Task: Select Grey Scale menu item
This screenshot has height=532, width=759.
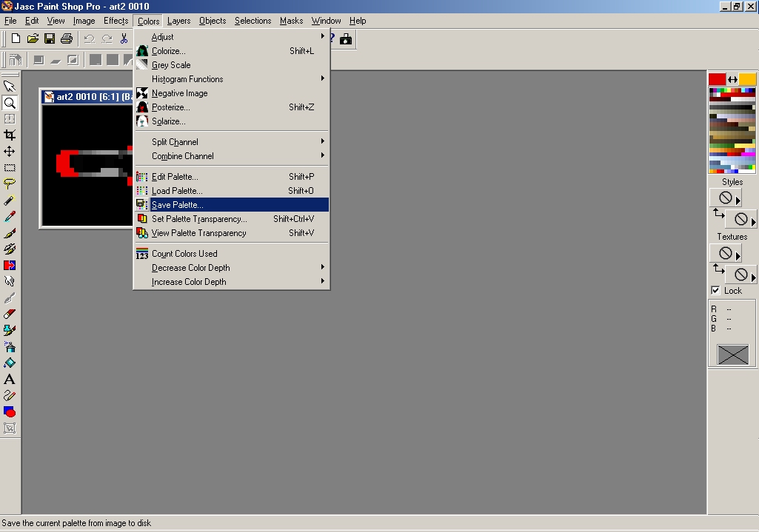Action: click(x=231, y=65)
